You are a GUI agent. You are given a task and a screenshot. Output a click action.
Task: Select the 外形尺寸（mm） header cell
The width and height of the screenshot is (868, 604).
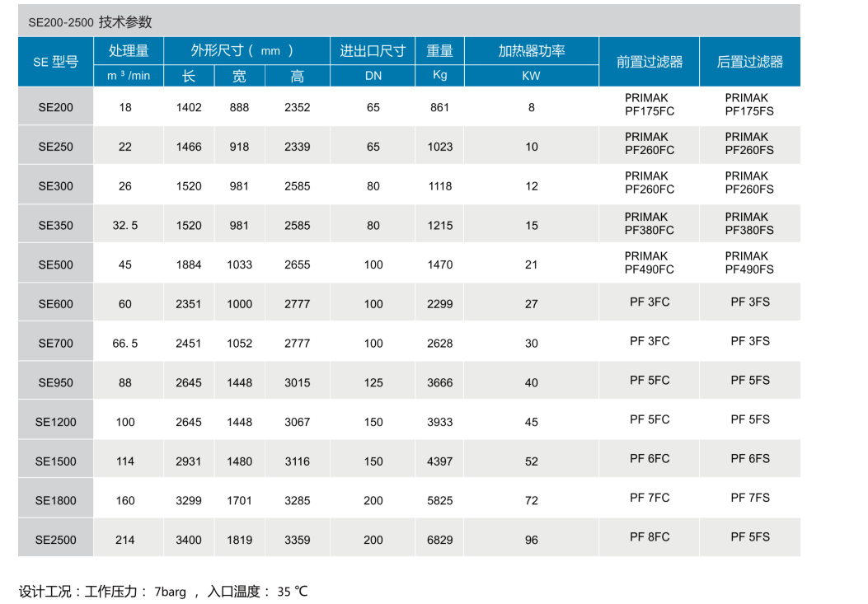(x=242, y=49)
